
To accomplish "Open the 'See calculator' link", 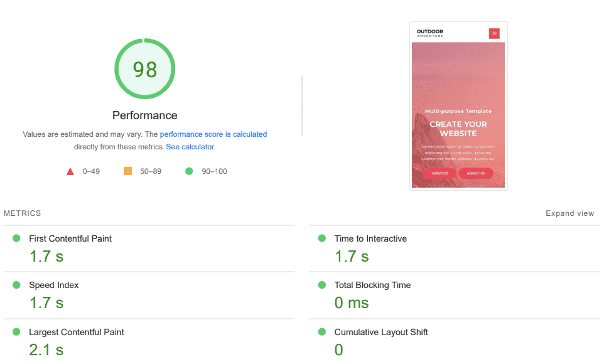I will (x=190, y=147).
